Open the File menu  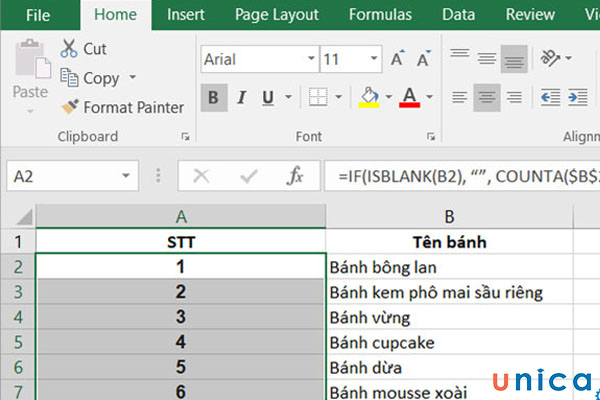point(38,14)
